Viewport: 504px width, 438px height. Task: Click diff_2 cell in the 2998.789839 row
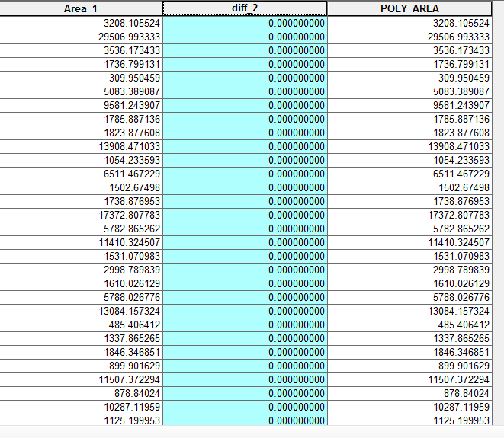click(245, 270)
